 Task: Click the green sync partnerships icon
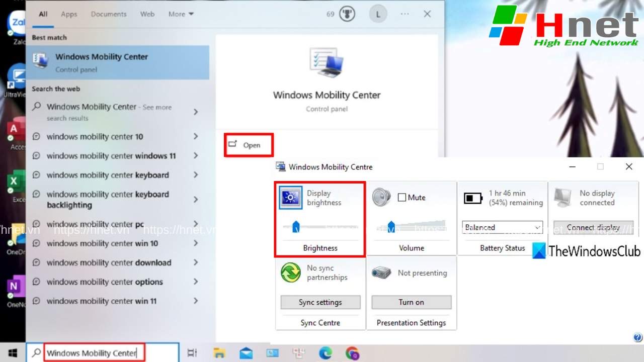click(290, 273)
